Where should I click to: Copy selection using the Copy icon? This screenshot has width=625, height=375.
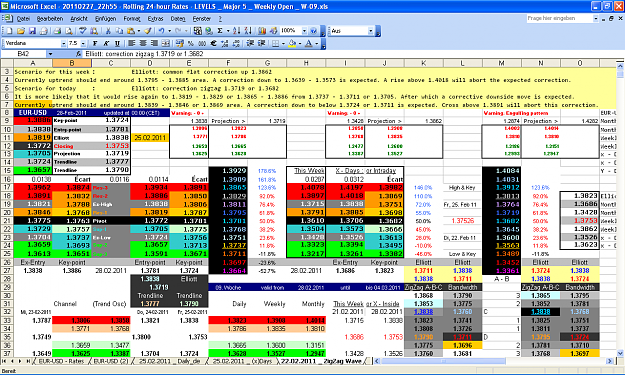tap(120, 31)
